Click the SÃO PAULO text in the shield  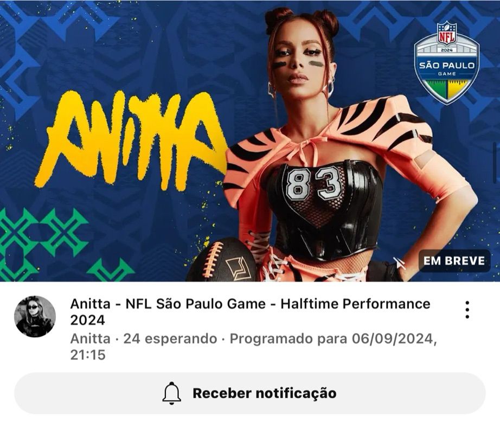pos(446,66)
